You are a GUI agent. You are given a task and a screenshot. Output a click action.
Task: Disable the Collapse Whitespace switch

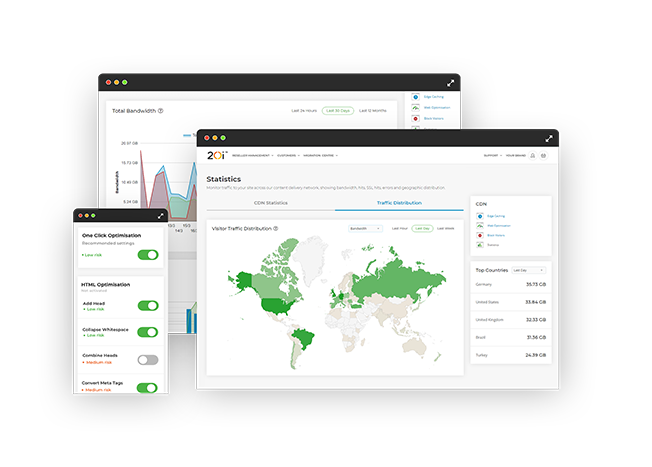(148, 332)
